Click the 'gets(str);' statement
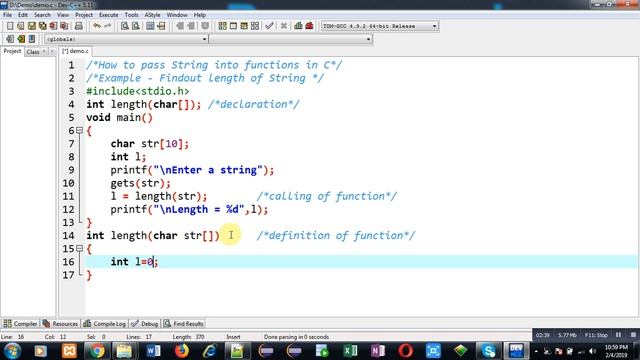This screenshot has width=640, height=360. [140, 183]
